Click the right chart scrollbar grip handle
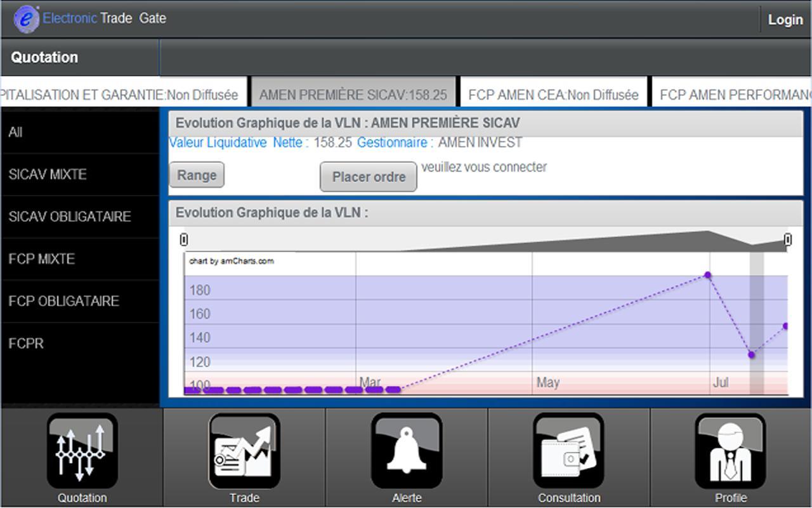 point(788,239)
